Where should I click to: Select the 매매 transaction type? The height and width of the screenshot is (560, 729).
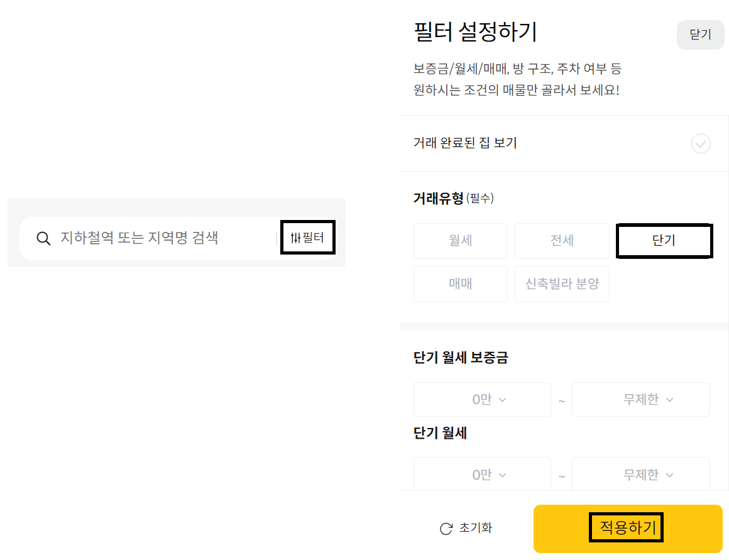pyautogui.click(x=461, y=284)
